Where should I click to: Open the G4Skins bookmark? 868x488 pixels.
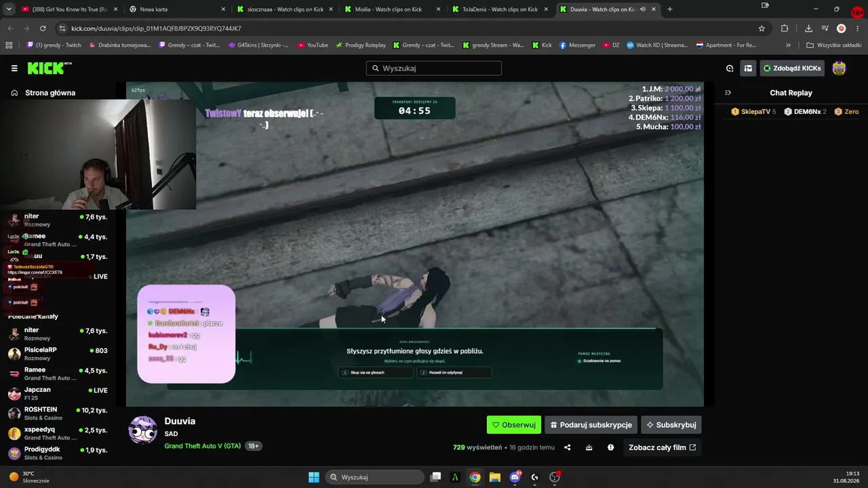[x=258, y=45]
